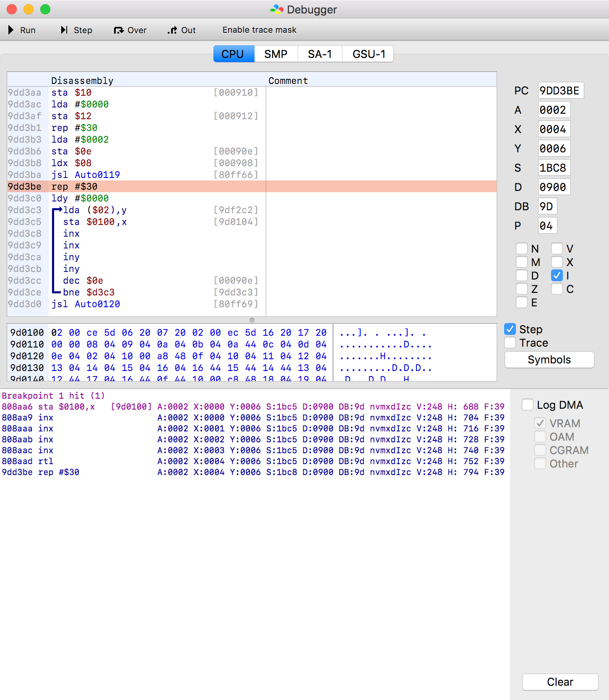This screenshot has width=609, height=700.
Task: Uncheck the I flag checkbox
Action: coord(557,275)
